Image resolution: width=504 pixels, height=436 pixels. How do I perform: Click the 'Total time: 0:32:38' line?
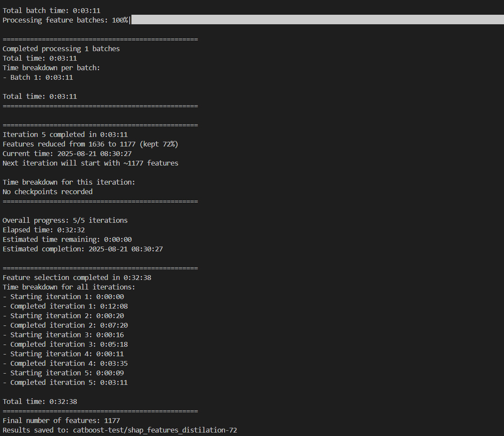40,401
